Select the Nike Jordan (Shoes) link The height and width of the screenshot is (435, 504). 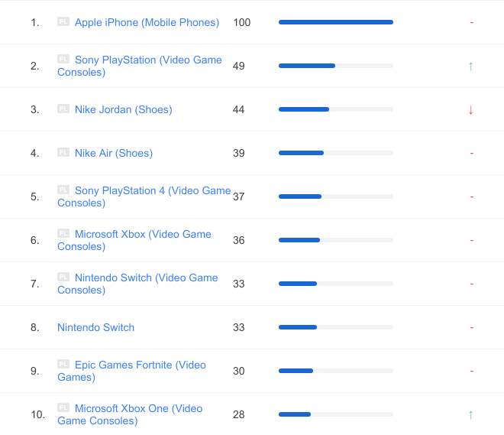pos(123,109)
